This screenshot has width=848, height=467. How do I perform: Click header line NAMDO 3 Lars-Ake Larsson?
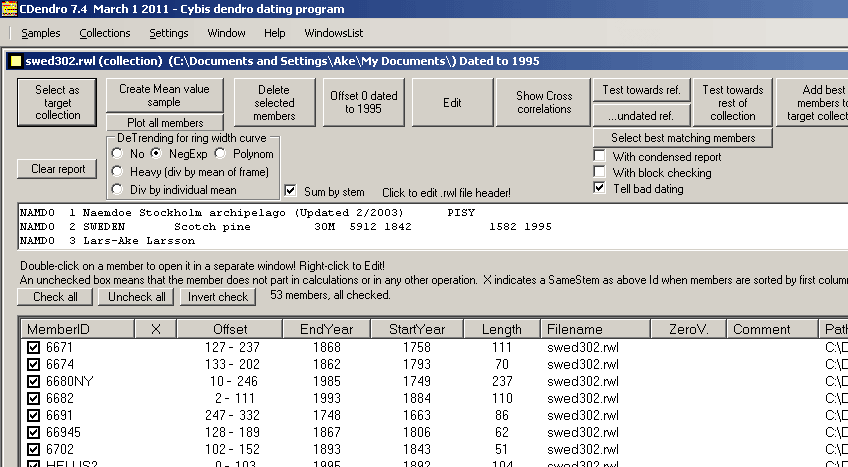point(107,241)
